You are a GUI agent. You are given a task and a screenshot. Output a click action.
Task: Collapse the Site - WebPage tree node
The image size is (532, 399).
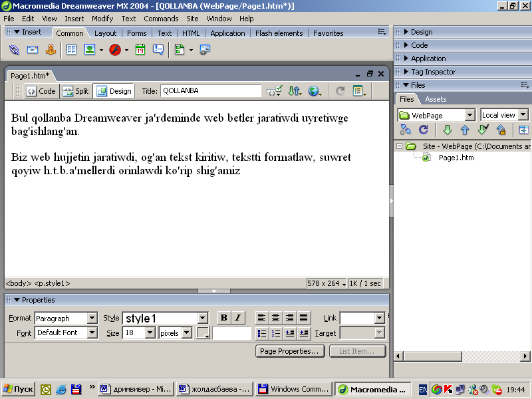(400, 146)
